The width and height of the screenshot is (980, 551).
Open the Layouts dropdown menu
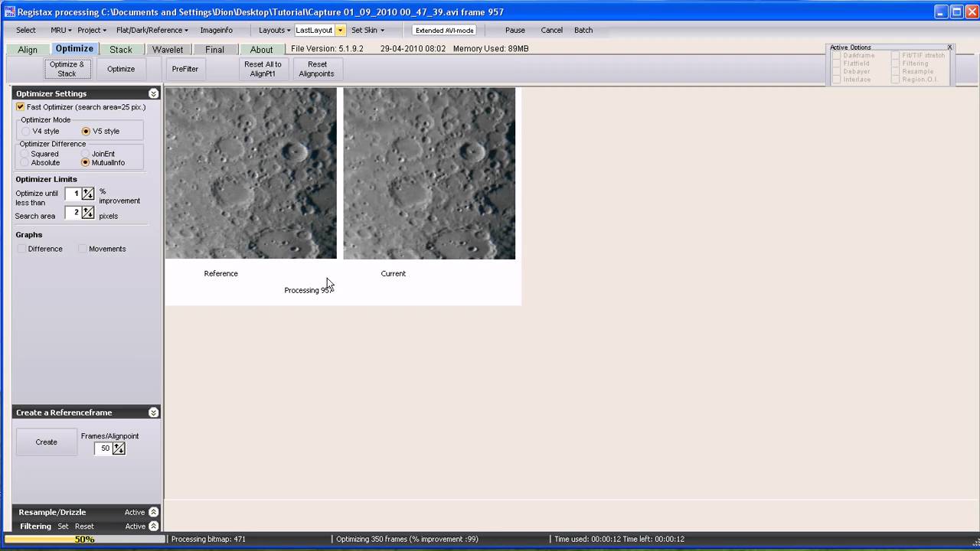(x=274, y=30)
